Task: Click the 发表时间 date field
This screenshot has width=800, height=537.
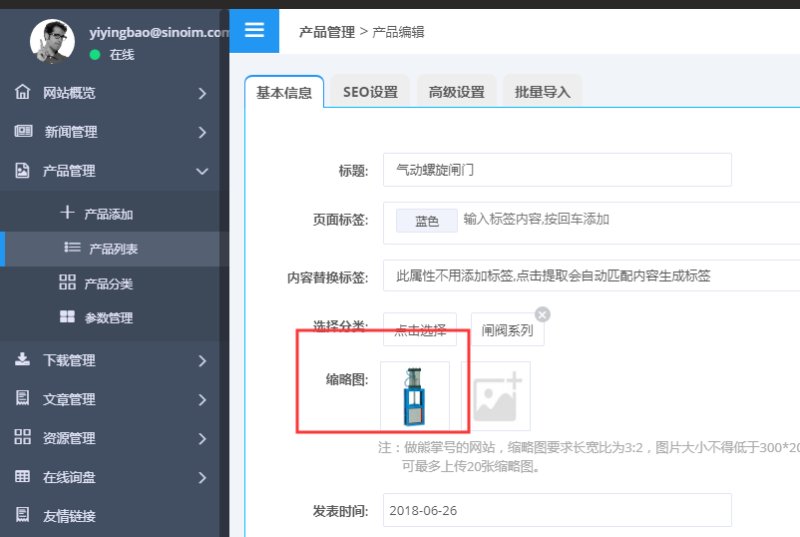Action: 556,510
